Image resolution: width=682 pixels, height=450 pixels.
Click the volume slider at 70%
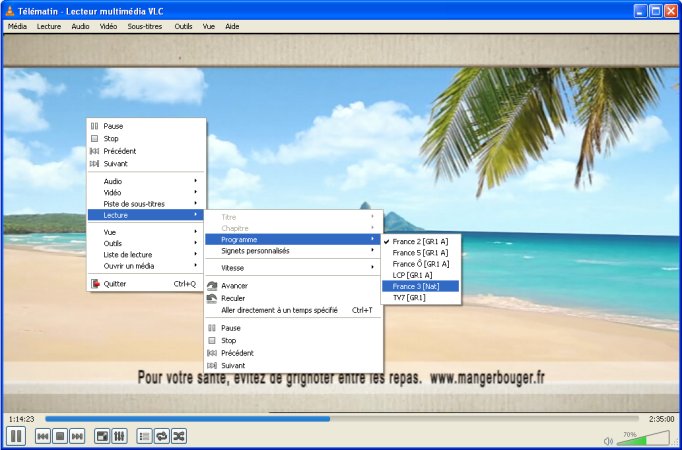click(x=643, y=438)
